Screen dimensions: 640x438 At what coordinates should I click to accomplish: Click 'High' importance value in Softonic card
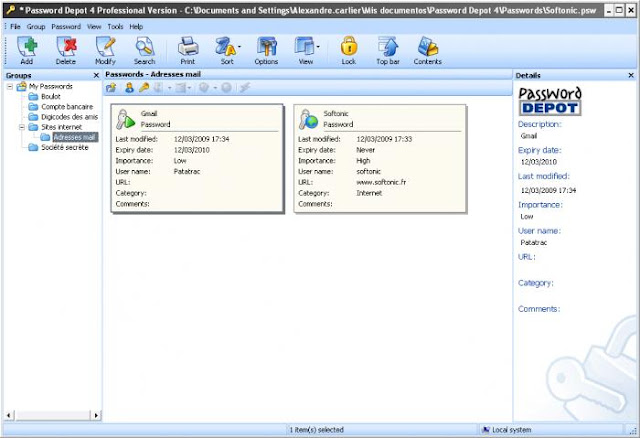363,161
